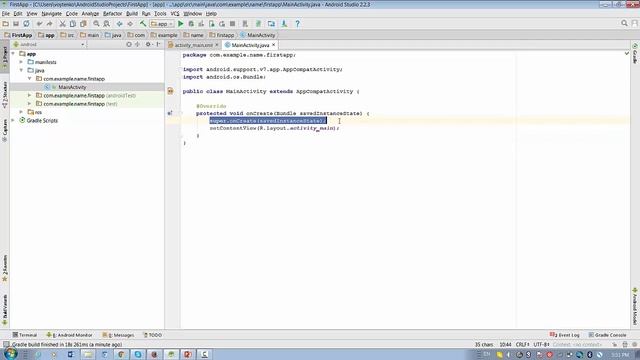This screenshot has width=640, height=360.
Task: Open the Terminal tool window
Action: pos(24,335)
